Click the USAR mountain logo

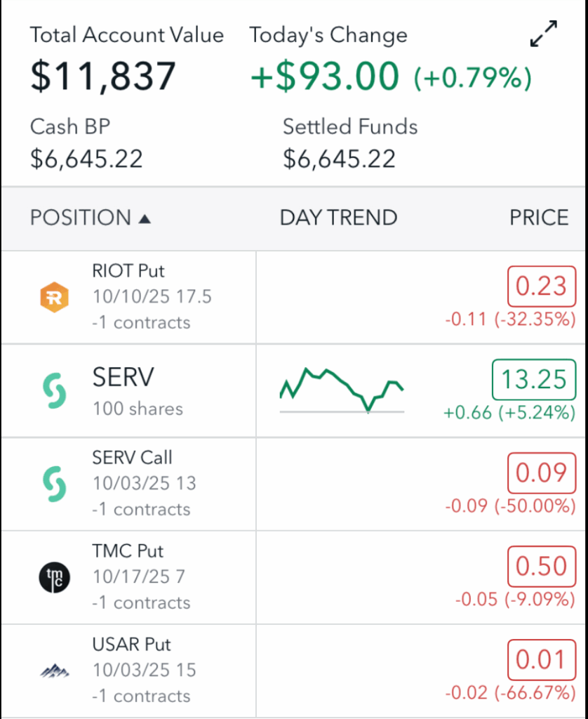pyautogui.click(x=54, y=671)
